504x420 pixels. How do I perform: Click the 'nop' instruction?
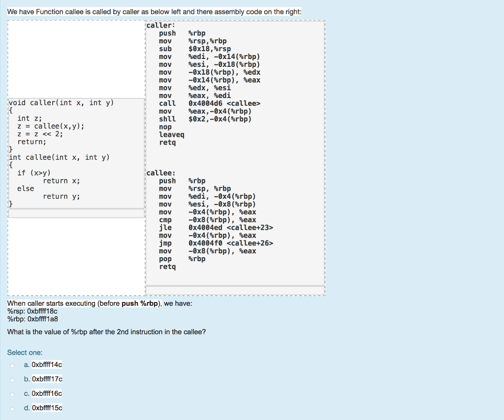click(x=165, y=127)
